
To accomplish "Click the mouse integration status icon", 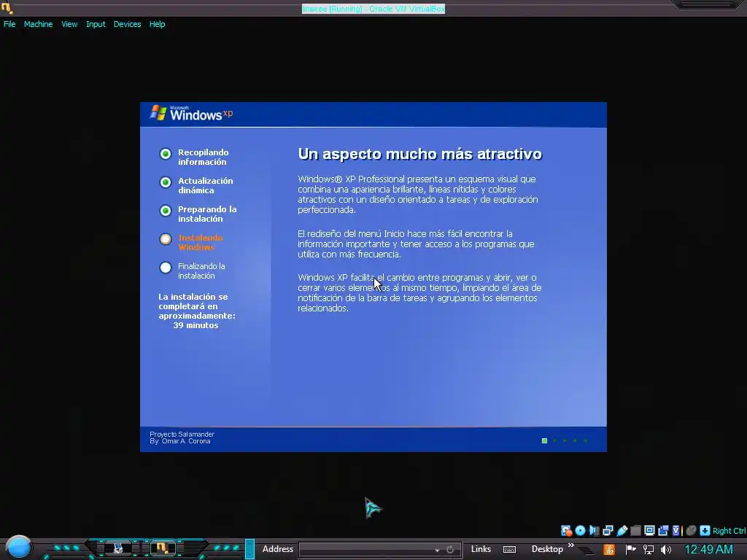I will pyautogui.click(x=692, y=531).
